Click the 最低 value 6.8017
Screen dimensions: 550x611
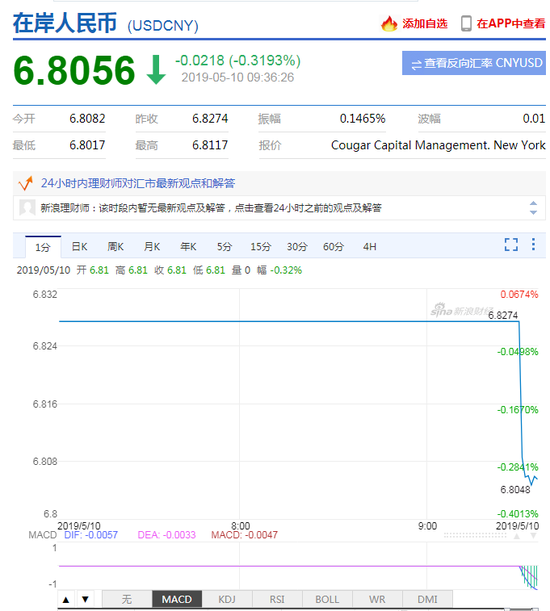point(87,145)
